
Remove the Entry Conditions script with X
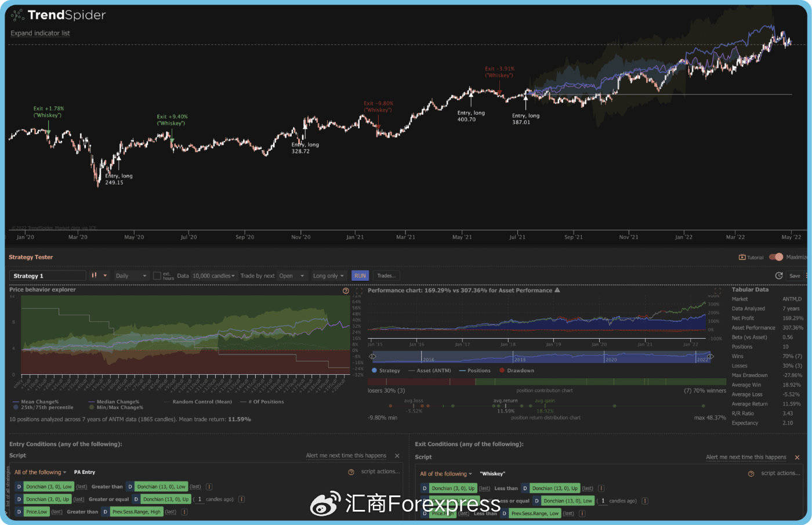pyautogui.click(x=397, y=456)
